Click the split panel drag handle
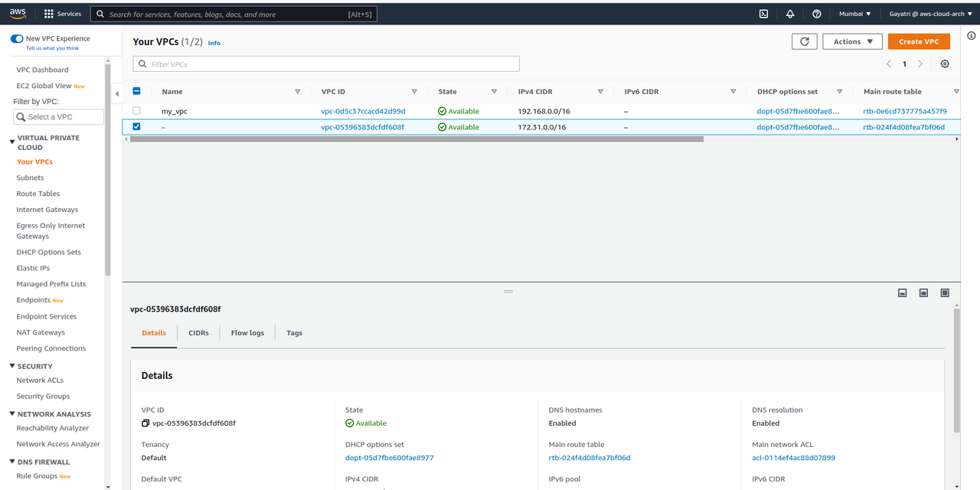 pyautogui.click(x=508, y=291)
